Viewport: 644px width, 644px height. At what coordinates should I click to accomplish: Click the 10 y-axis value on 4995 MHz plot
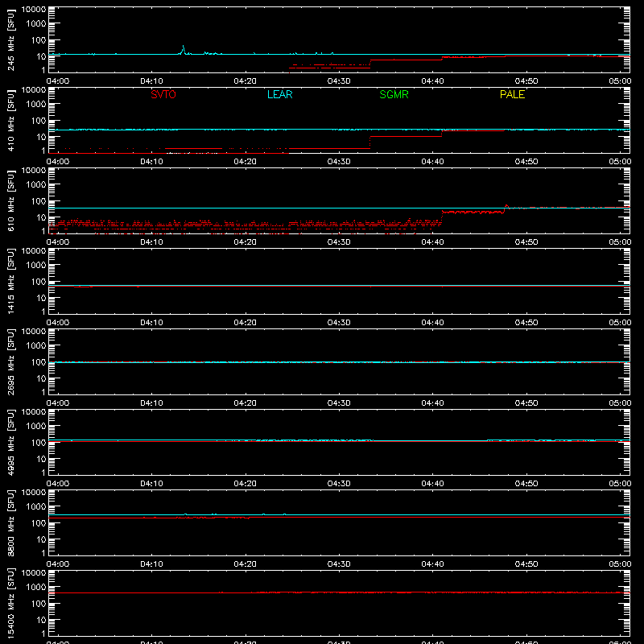pos(41,459)
